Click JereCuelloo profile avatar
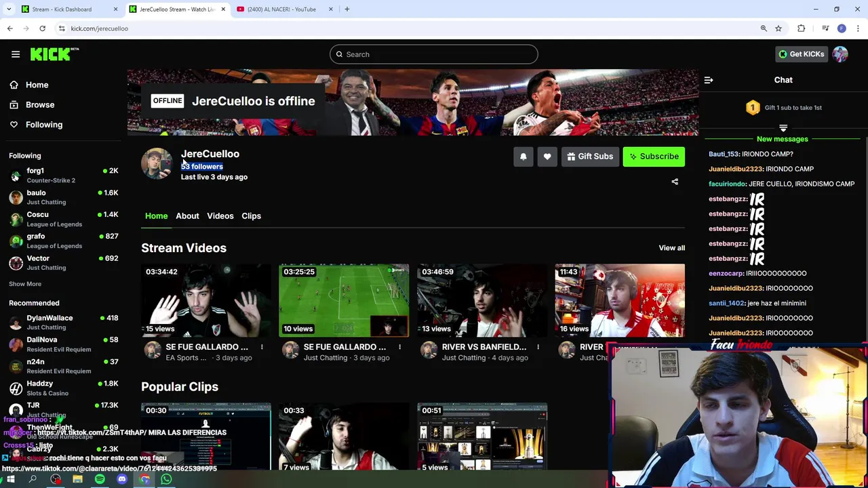 click(x=157, y=164)
